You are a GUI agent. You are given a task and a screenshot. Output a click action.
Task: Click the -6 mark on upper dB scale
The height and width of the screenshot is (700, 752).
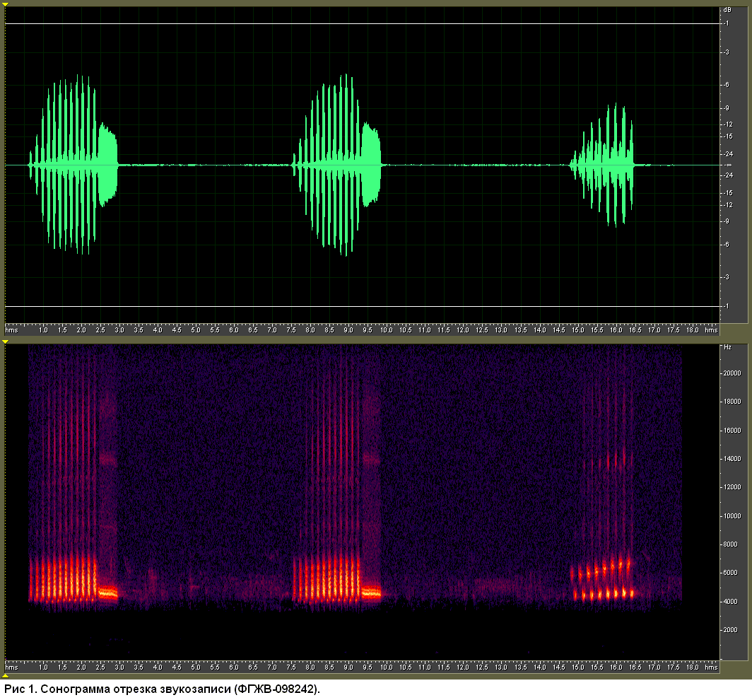pos(727,84)
